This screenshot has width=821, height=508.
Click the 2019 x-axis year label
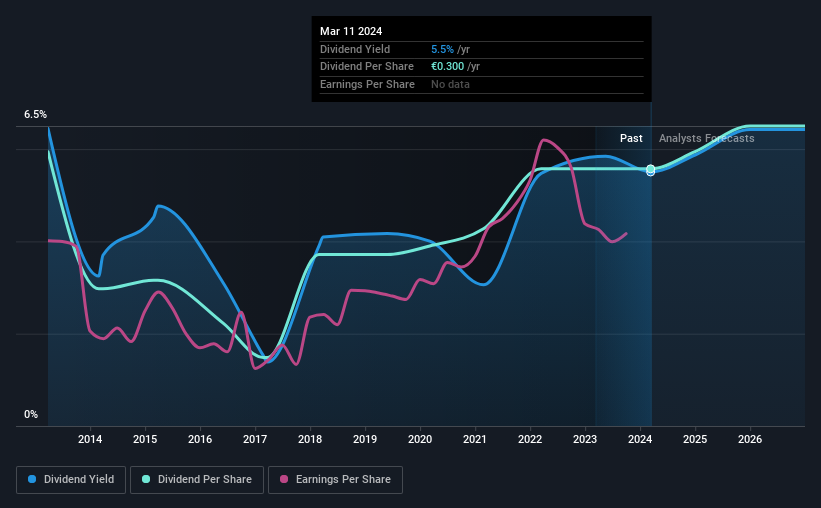pyautogui.click(x=365, y=439)
